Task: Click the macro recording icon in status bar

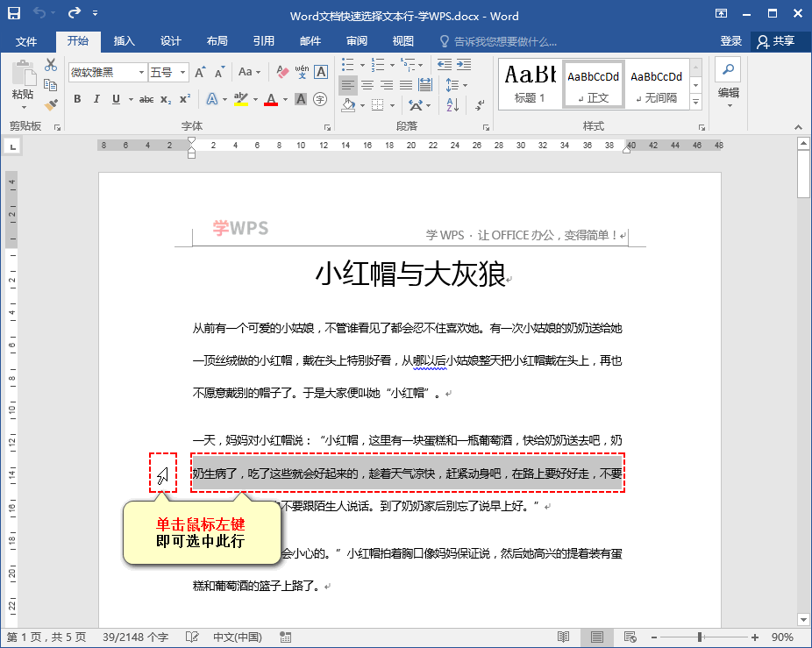Action: [285, 637]
